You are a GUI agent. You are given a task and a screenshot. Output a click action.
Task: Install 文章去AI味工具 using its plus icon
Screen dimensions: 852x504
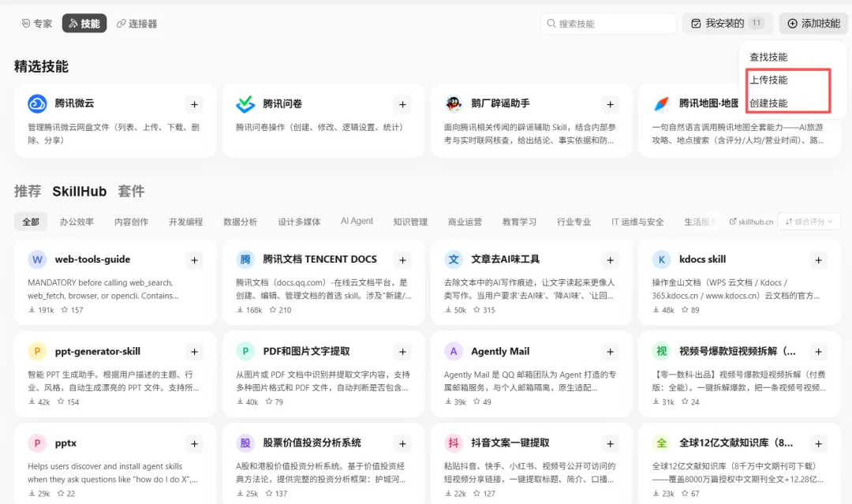pos(610,260)
